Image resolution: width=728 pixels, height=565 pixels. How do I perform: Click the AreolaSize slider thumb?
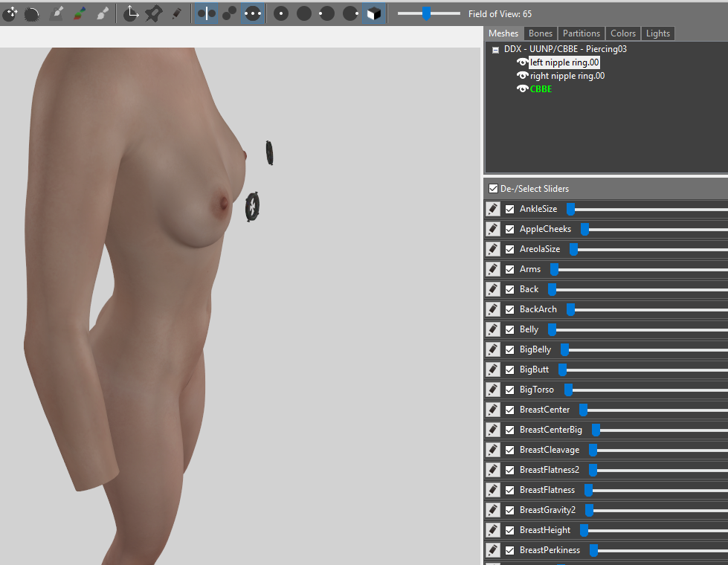(574, 249)
